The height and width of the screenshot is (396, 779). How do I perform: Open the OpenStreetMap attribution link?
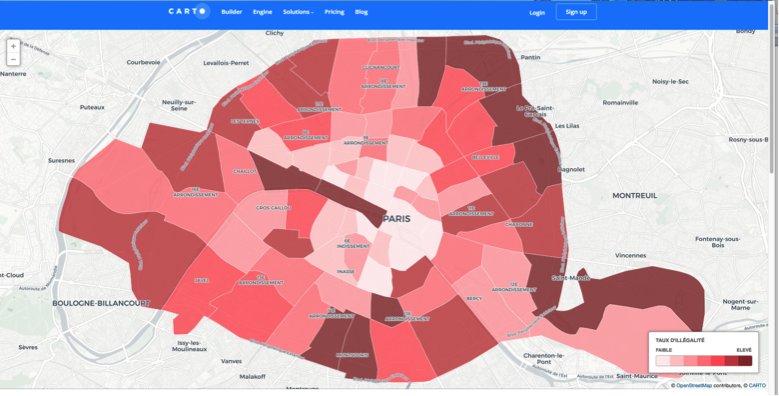click(694, 386)
